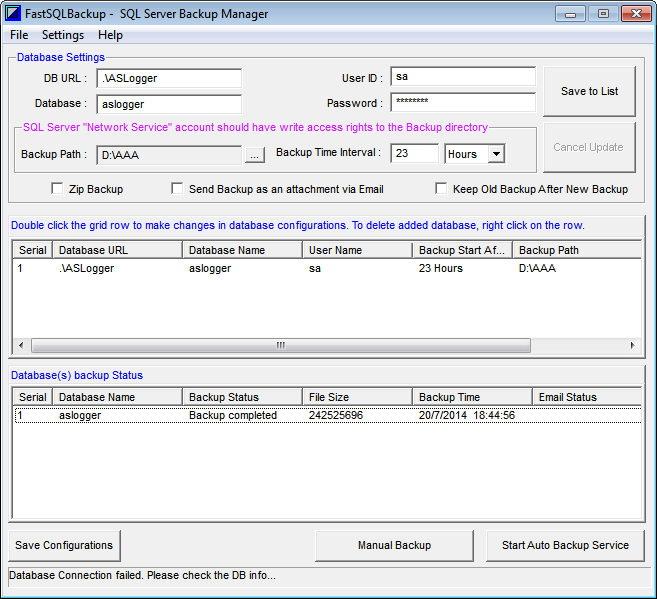
Task: Toggle Send Backup as attachment via Email
Action: click(x=177, y=189)
